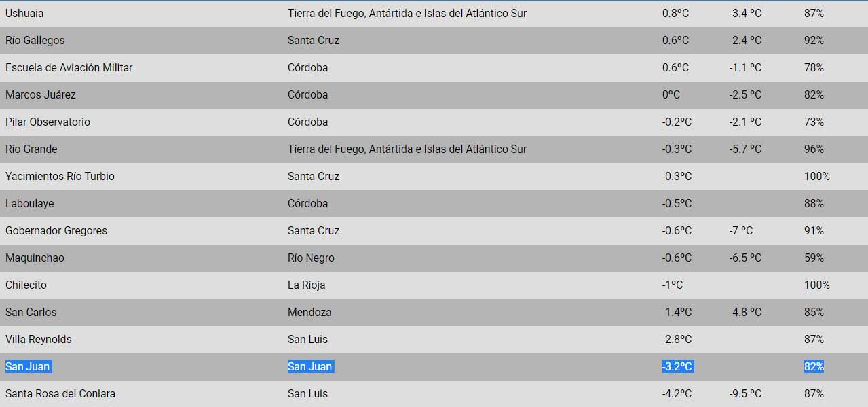Click Escuela de Aviación Militar station
This screenshot has height=407, width=868.
pos(69,68)
